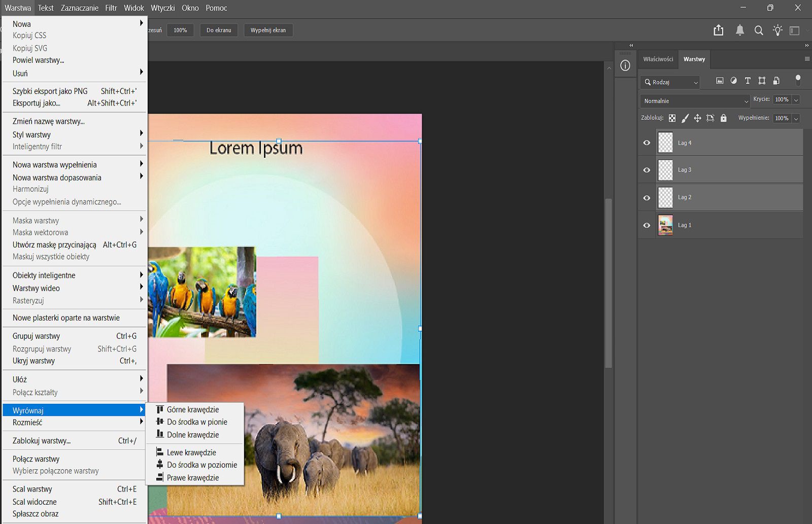
Task: Click the search magnifier icon
Action: (759, 30)
